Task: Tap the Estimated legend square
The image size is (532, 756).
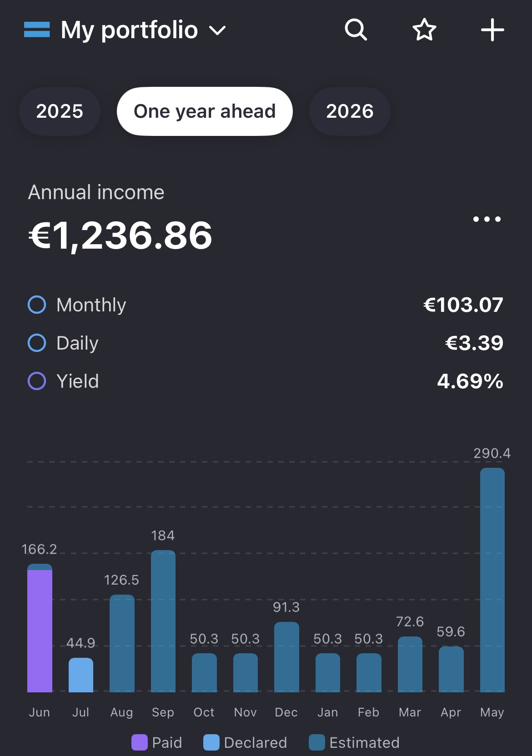Action: (x=316, y=742)
